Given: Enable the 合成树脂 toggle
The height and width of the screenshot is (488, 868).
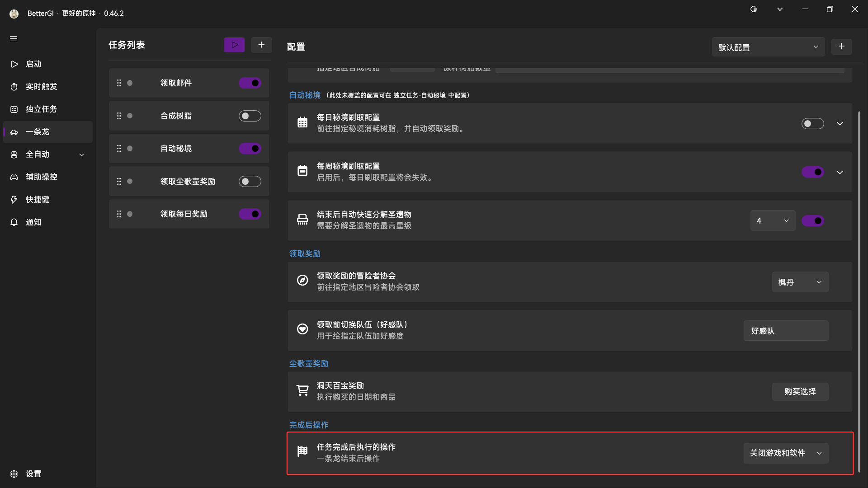Looking at the screenshot, I should [x=250, y=116].
